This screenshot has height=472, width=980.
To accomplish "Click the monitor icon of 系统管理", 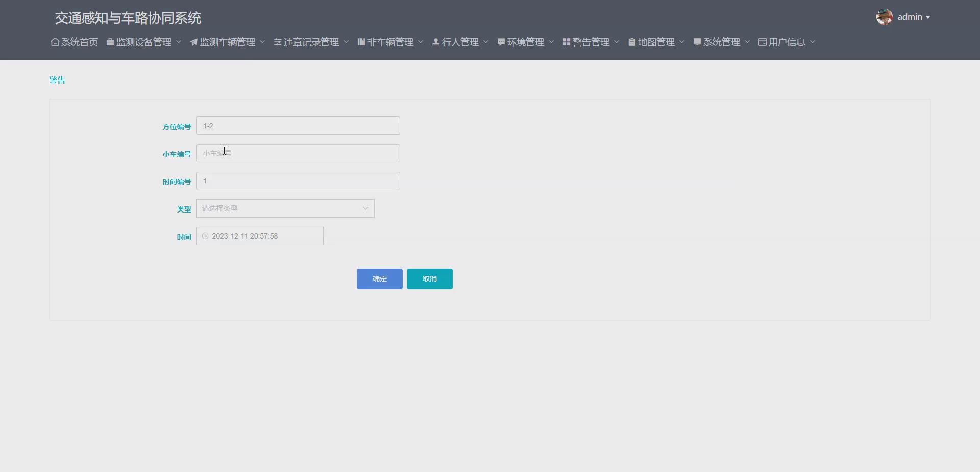I will [x=697, y=42].
